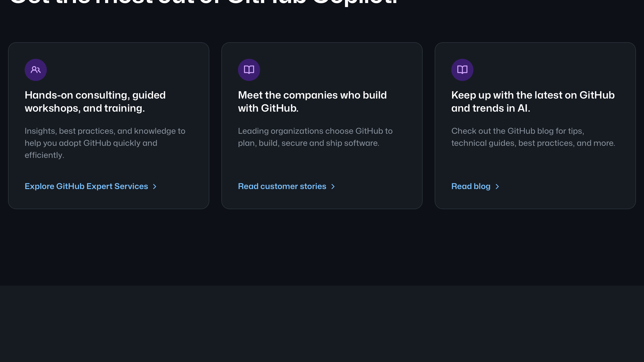Image resolution: width=644 pixels, height=362 pixels.
Task: Click the book icon above 'Keep up with the latest'
Action: 462,70
